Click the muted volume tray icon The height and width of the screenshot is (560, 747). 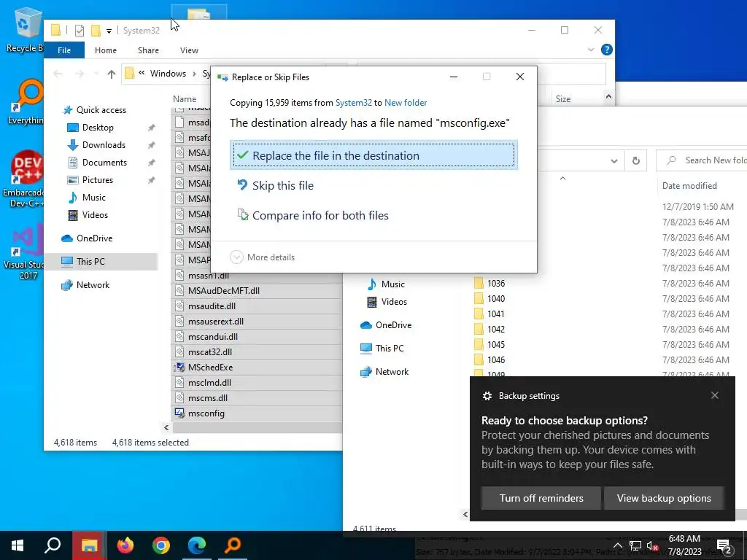652,546
